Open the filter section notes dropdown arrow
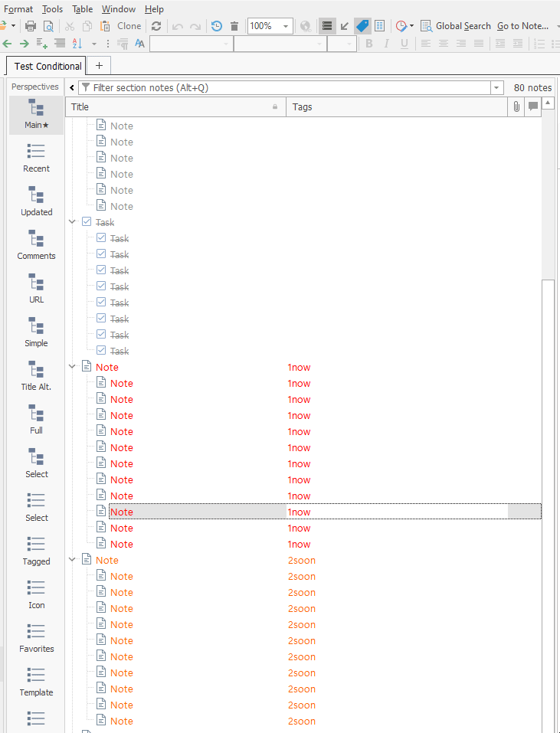560x733 pixels. point(496,88)
